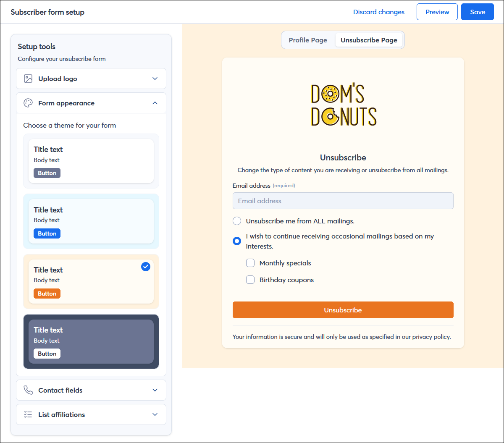Viewport: 504px width, 443px height.
Task: Click the Contact fields phone icon
Action: tap(28, 390)
